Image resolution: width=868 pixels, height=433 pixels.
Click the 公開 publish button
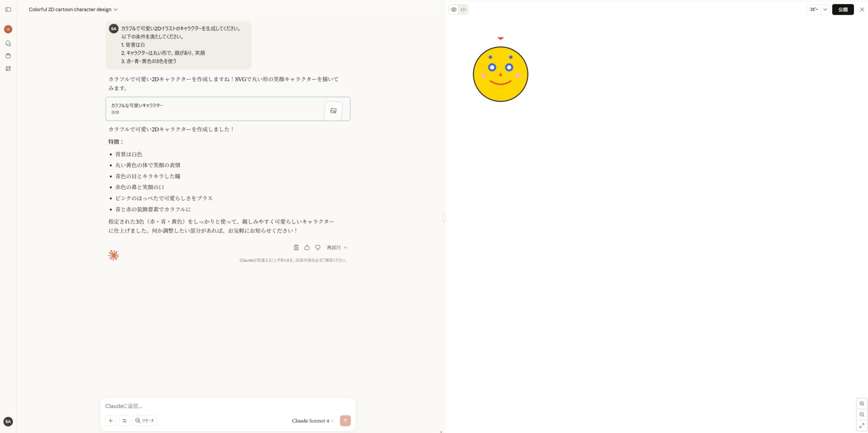click(x=843, y=9)
